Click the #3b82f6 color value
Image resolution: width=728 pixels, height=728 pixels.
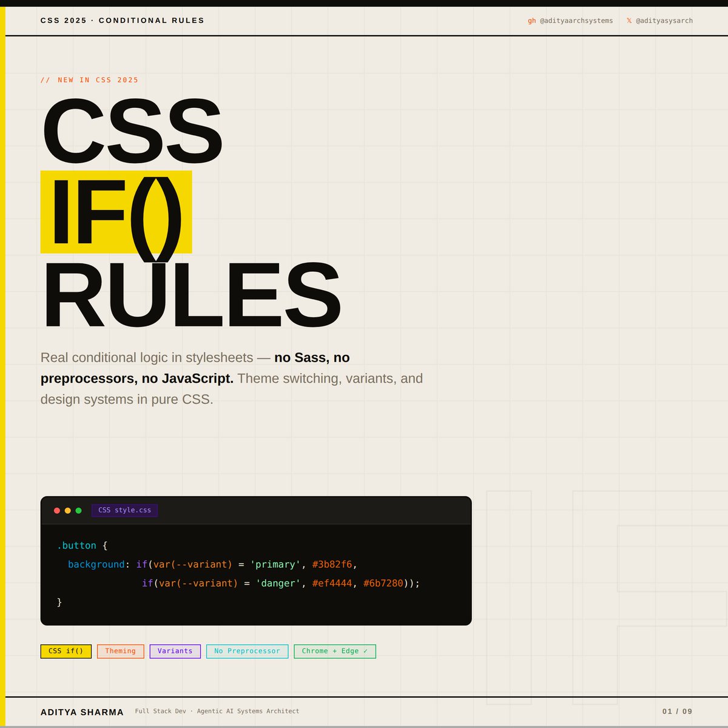pyautogui.click(x=332, y=565)
